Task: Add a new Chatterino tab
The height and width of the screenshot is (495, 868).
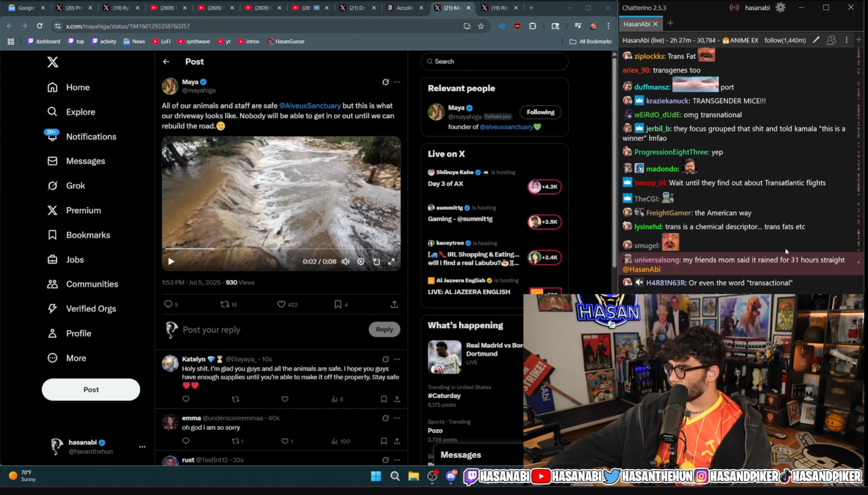Action: pos(670,23)
